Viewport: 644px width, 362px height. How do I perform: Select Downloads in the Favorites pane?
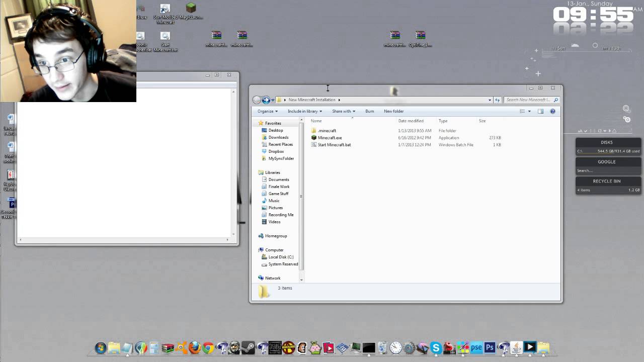pos(278,137)
